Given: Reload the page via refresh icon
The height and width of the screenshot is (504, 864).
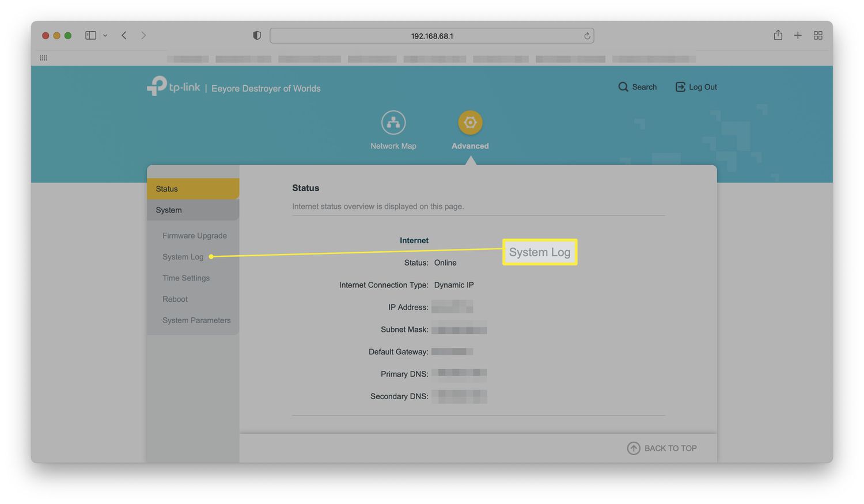Looking at the screenshot, I should click(587, 36).
